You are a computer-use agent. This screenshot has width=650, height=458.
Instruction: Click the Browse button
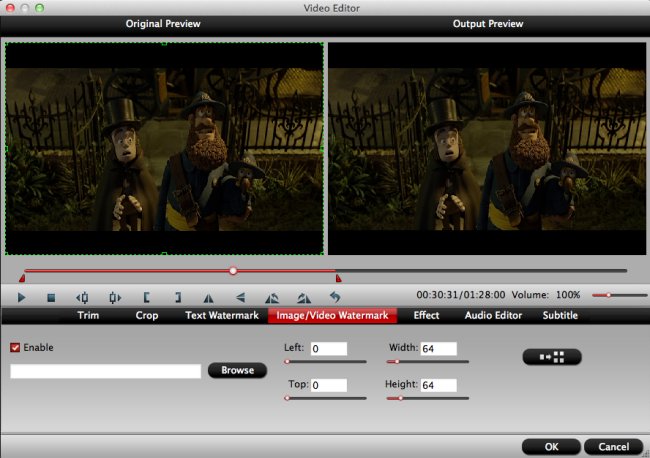pos(237,370)
